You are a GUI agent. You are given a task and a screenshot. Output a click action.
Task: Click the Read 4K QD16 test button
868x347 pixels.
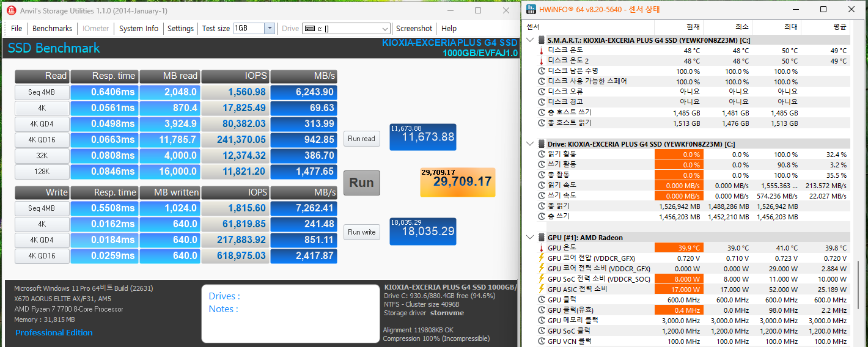point(42,140)
